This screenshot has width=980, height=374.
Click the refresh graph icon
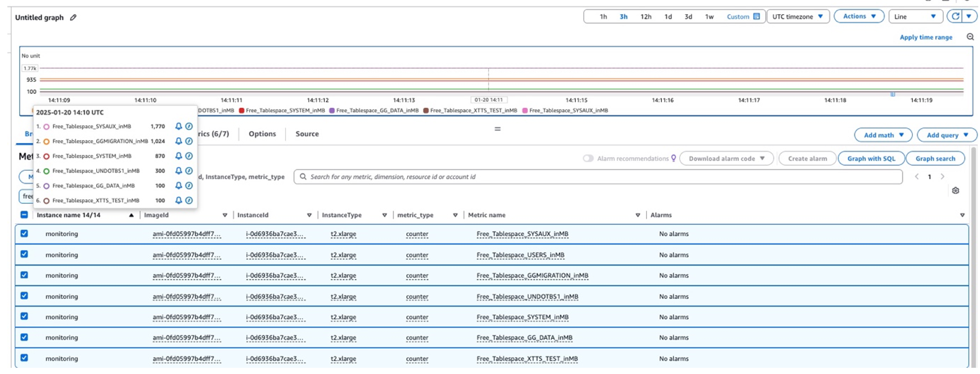point(955,16)
